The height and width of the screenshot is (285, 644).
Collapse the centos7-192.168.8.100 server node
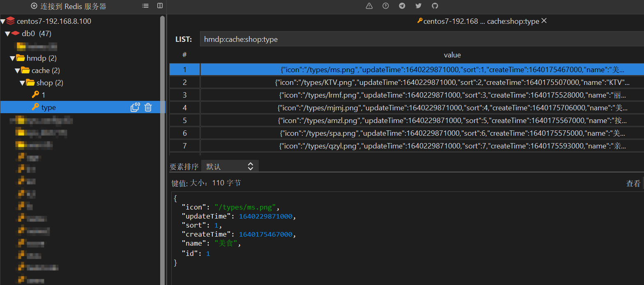3,21
